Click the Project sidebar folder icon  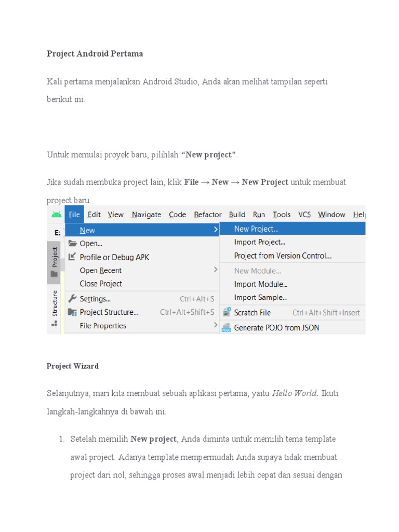click(54, 273)
